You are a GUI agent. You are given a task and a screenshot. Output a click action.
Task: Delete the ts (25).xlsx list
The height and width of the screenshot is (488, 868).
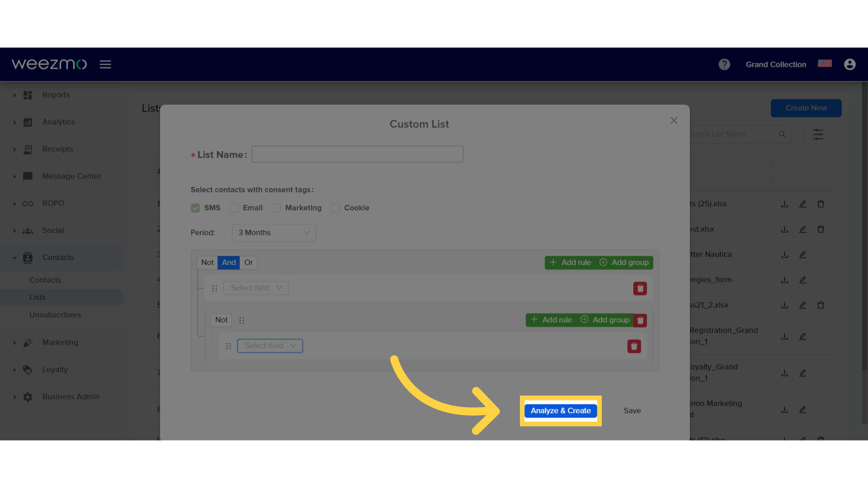pos(821,204)
